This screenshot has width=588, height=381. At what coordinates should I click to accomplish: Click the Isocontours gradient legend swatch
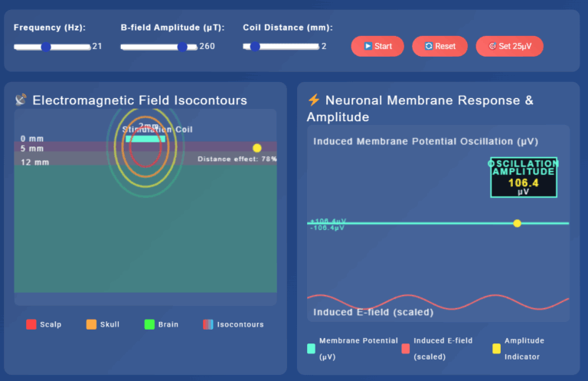pyautogui.click(x=208, y=324)
